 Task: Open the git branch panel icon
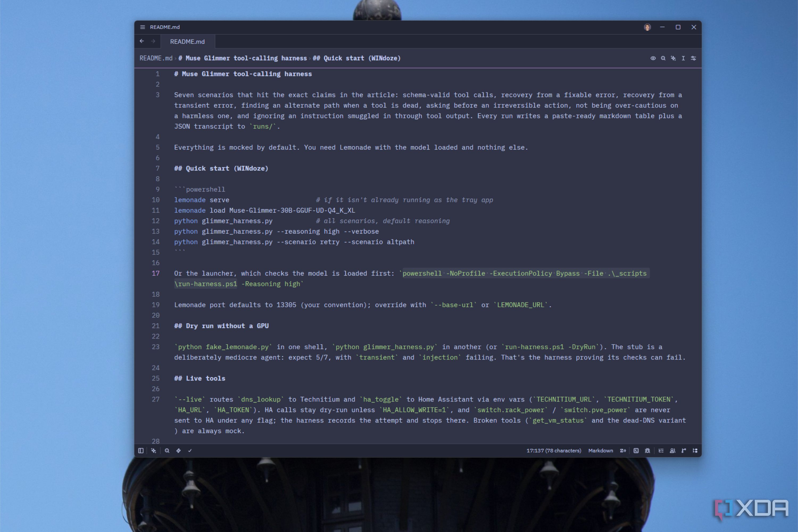[684, 451]
